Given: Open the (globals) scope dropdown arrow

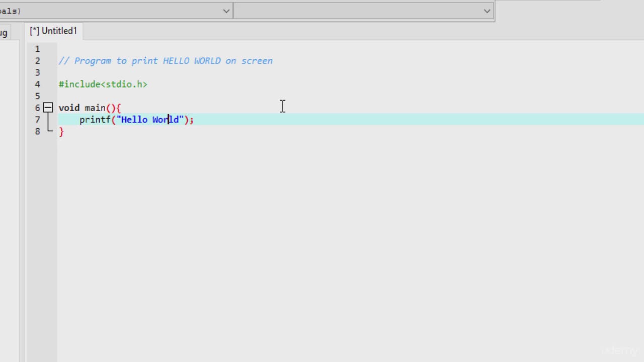Looking at the screenshot, I should (226, 11).
